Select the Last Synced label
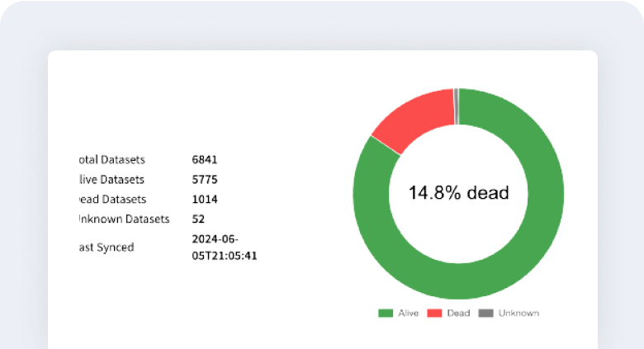This screenshot has width=644, height=349. click(105, 247)
